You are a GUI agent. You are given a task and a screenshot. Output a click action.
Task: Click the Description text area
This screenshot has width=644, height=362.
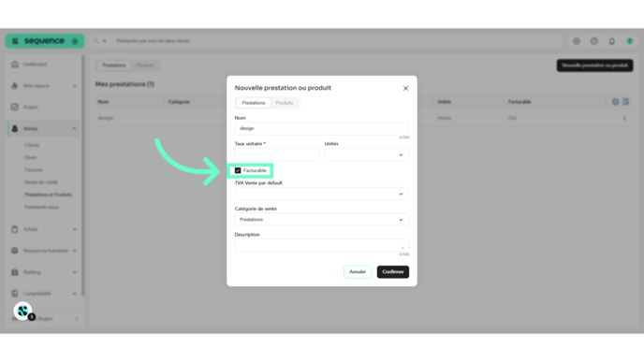322,245
